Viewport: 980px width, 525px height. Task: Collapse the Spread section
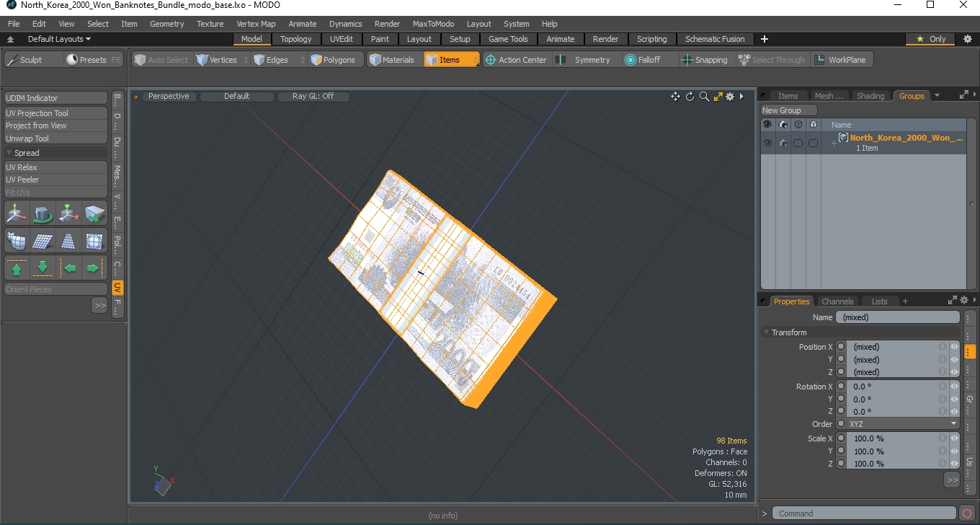tap(9, 153)
